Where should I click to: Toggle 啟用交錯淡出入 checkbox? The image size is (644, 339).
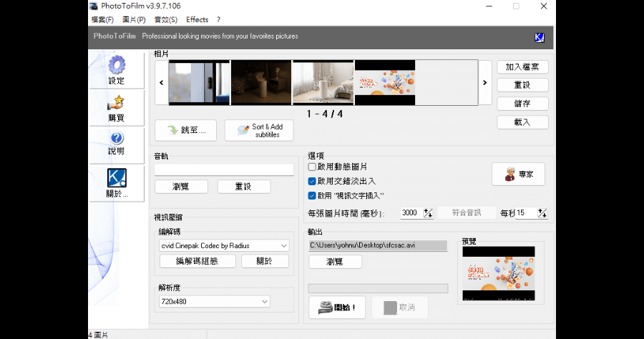(x=312, y=182)
